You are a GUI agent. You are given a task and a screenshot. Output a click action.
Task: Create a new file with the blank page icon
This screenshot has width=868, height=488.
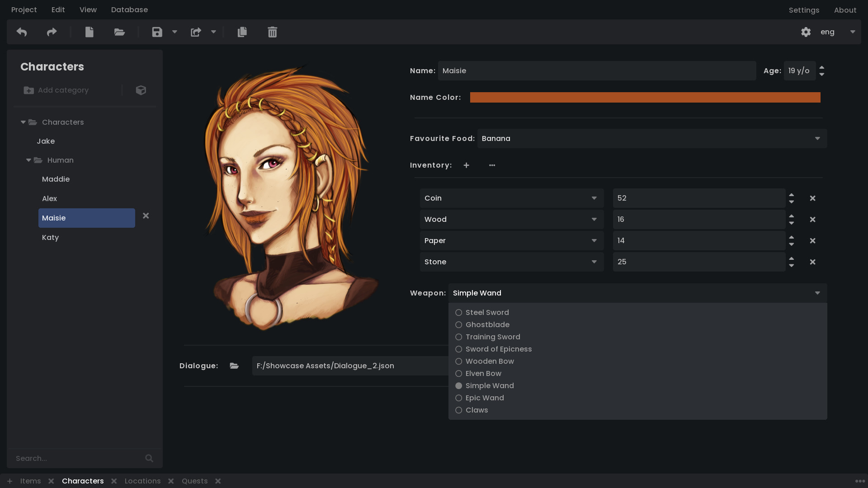click(x=89, y=32)
